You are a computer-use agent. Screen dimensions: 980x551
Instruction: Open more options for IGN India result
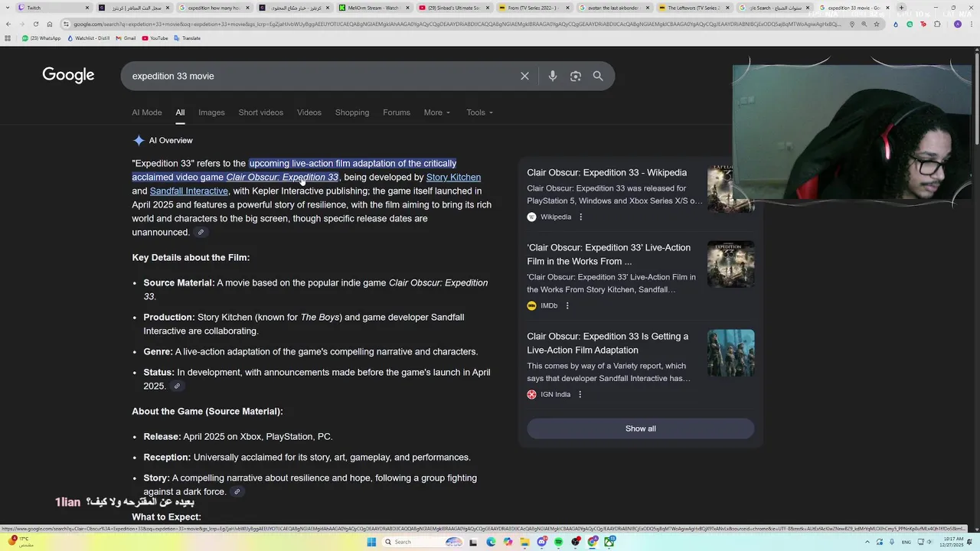coord(580,395)
